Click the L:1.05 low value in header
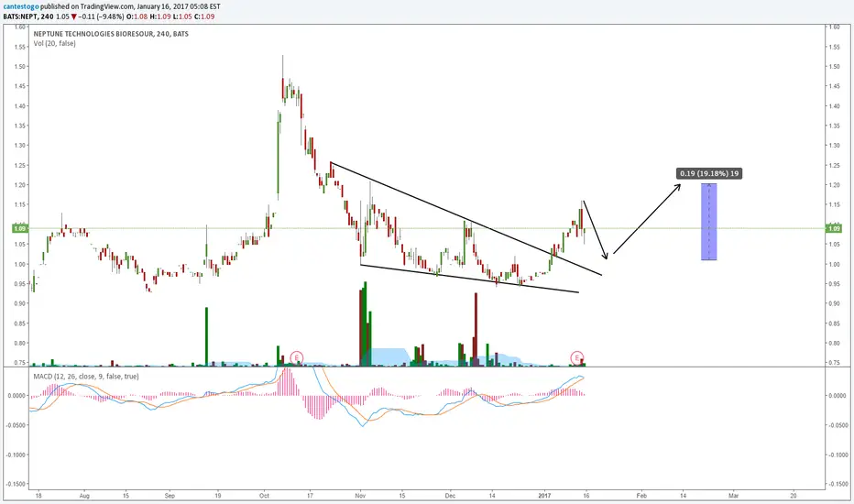The width and height of the screenshot is (854, 504). tap(182, 16)
